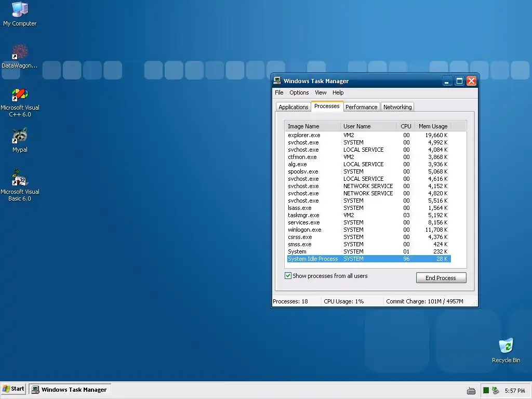Viewport: 532px width, 399px height.
Task: Select the taskmgr.exe process
Action: click(368, 215)
